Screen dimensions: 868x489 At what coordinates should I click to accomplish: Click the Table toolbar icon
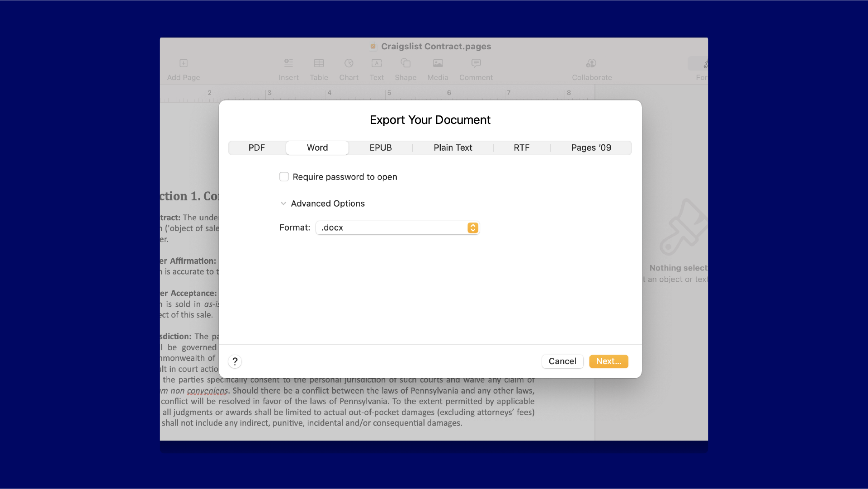[x=319, y=63]
